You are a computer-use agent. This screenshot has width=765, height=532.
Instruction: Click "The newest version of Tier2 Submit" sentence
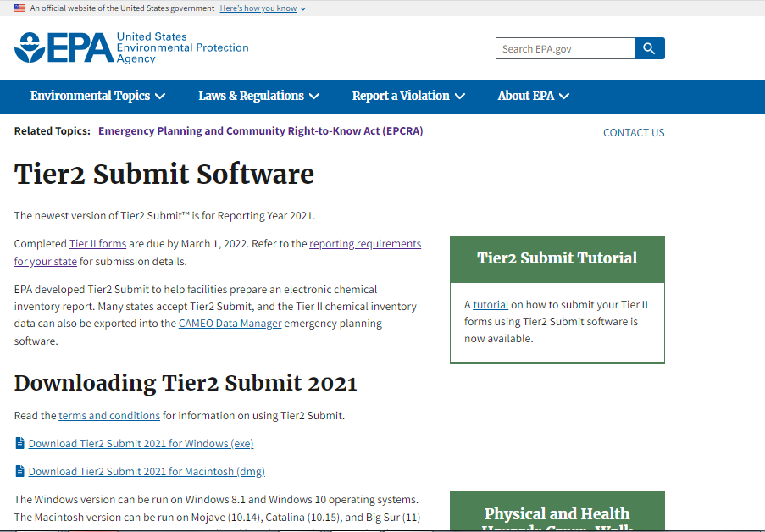pyautogui.click(x=164, y=215)
